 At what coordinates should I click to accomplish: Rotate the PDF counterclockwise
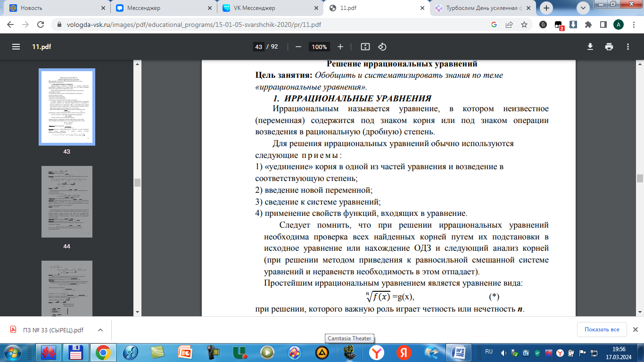382,47
